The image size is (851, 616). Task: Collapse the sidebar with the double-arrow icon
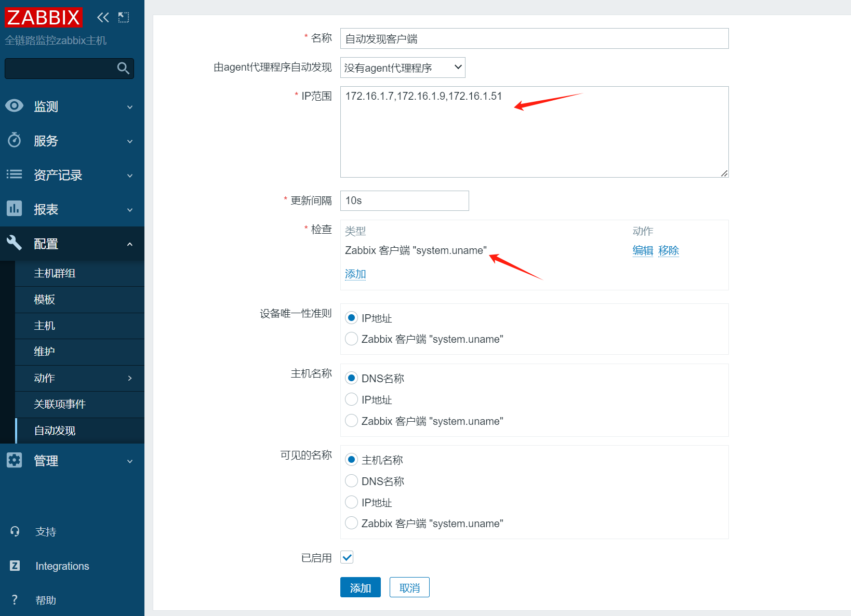pos(103,18)
